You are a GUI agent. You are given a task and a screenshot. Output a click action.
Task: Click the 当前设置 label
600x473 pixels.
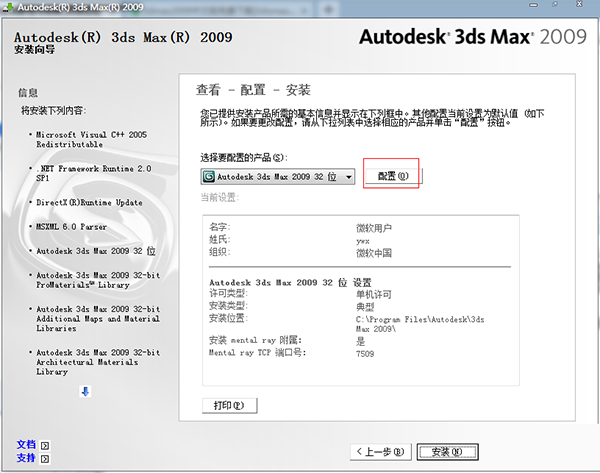coord(220,197)
